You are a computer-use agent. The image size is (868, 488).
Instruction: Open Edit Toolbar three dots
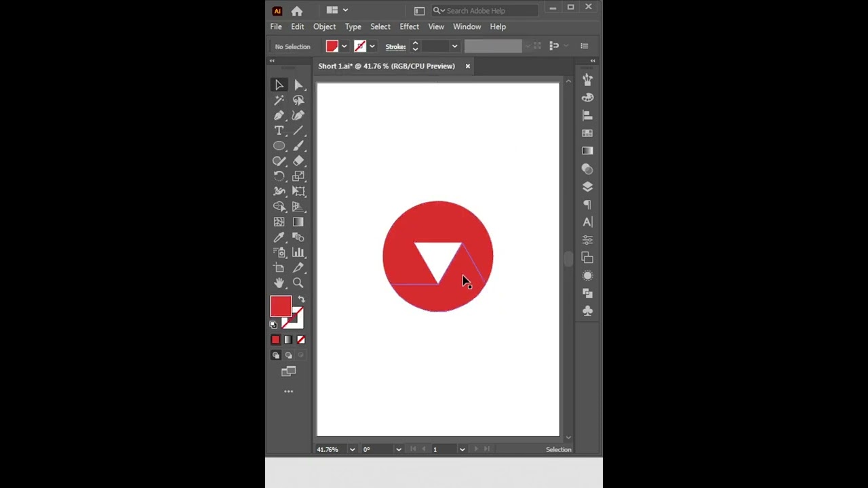(288, 391)
